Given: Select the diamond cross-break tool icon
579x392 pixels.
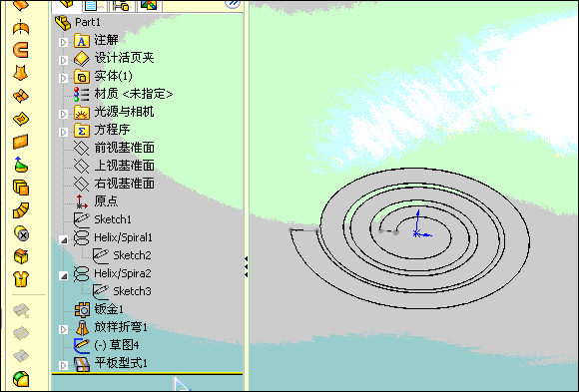Looking at the screenshot, I should point(21,119).
